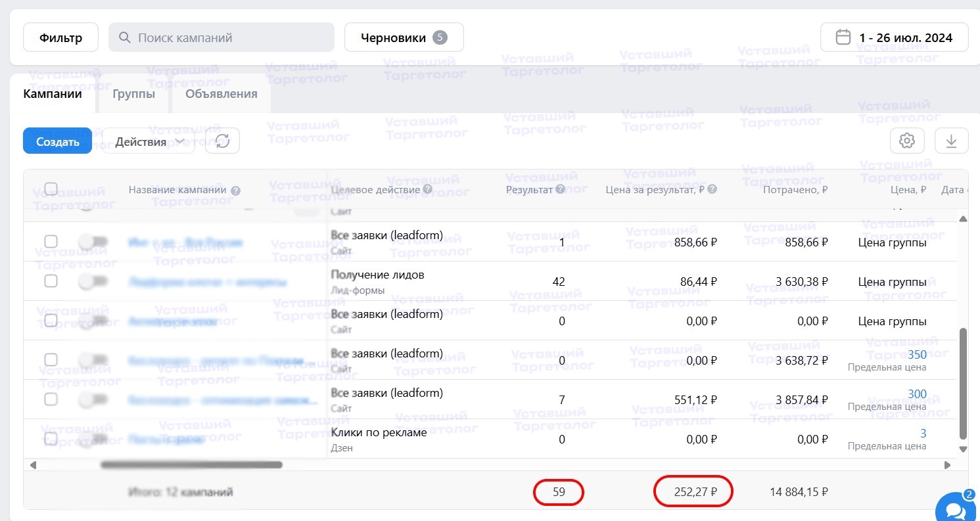This screenshot has height=521, width=980.
Task: Click the "Поиск кампаний" search field
Action: [x=222, y=37]
